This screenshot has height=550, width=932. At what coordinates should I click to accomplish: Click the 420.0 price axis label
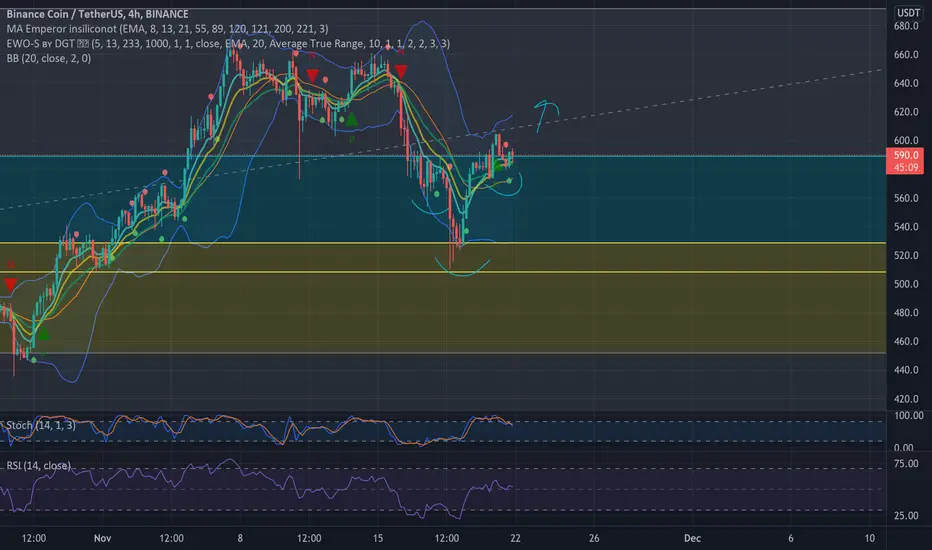click(x=906, y=398)
